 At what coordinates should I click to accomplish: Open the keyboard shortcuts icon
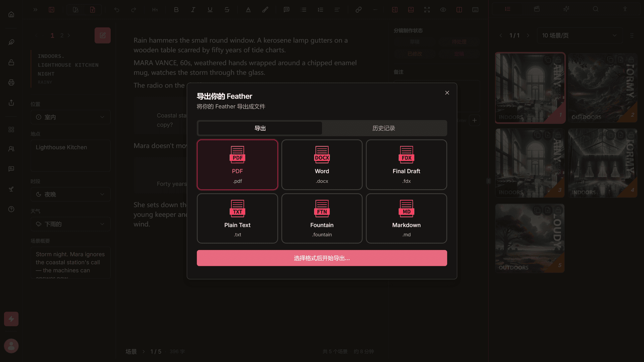(475, 10)
